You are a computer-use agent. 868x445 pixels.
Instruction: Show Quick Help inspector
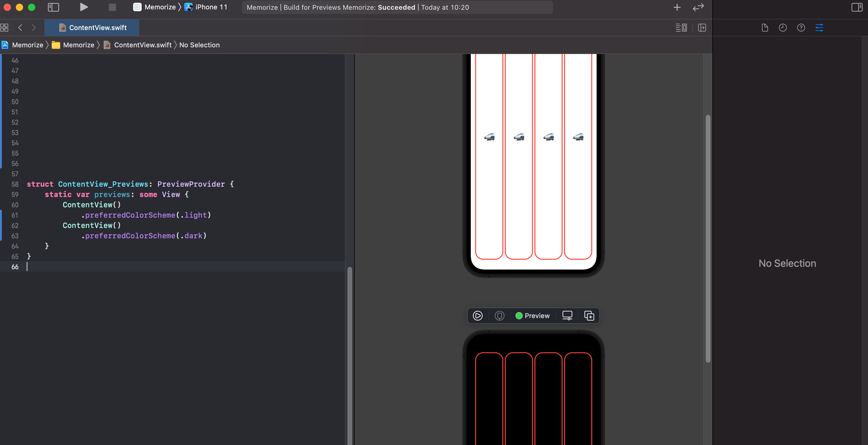(801, 28)
